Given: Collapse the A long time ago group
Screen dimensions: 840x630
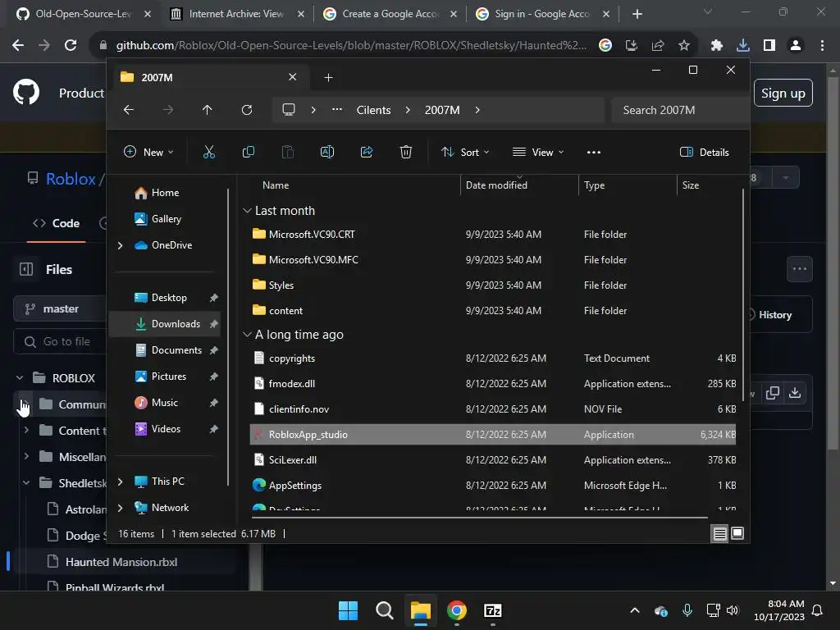Looking at the screenshot, I should (247, 335).
